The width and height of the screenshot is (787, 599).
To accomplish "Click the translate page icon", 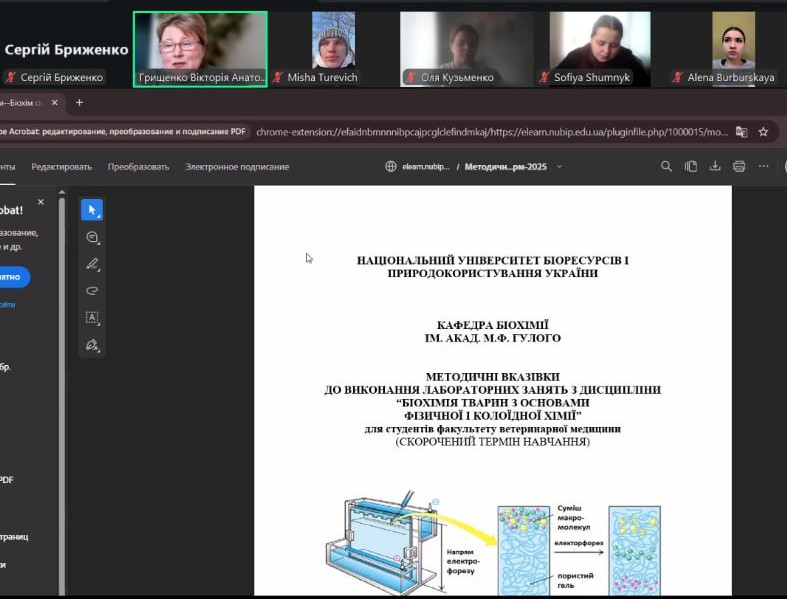I will (741, 132).
